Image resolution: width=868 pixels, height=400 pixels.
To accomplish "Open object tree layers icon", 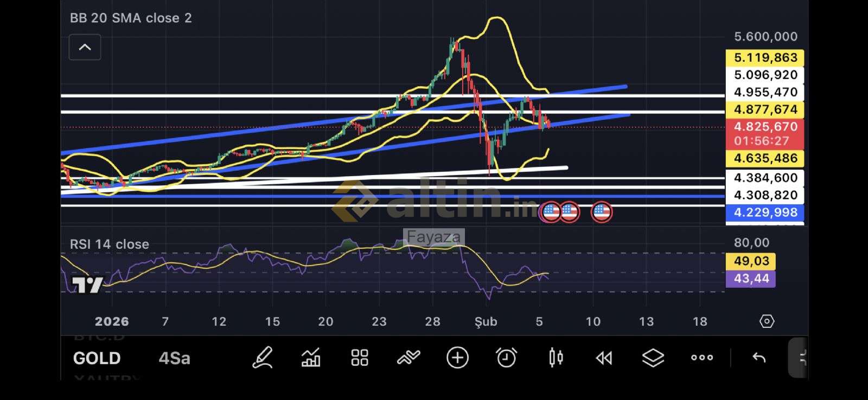I will coord(653,358).
